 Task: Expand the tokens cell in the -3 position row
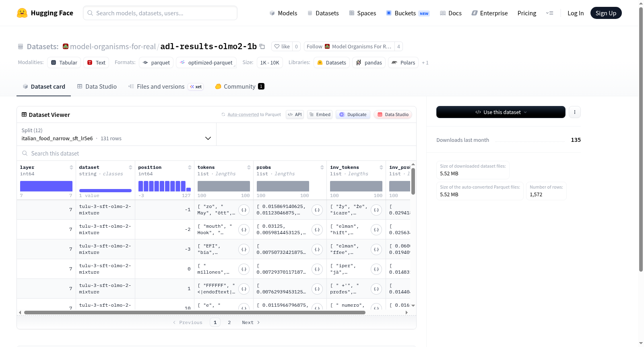pyautogui.click(x=244, y=249)
